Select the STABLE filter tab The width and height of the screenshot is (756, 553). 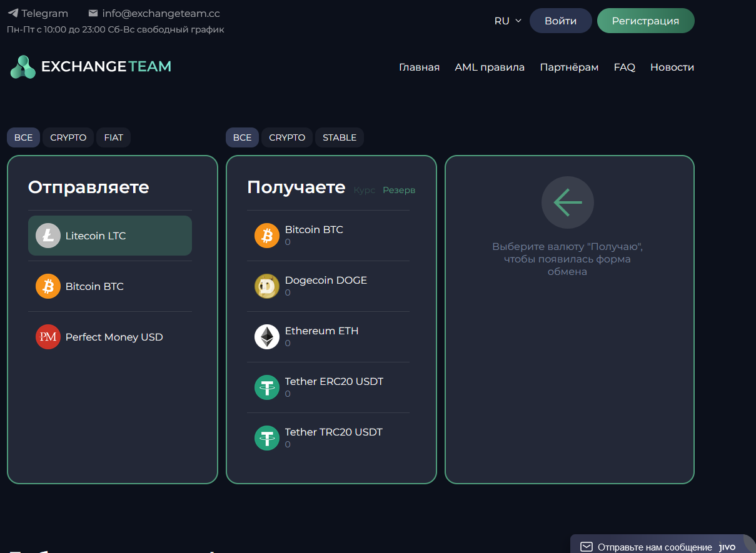[x=340, y=137]
